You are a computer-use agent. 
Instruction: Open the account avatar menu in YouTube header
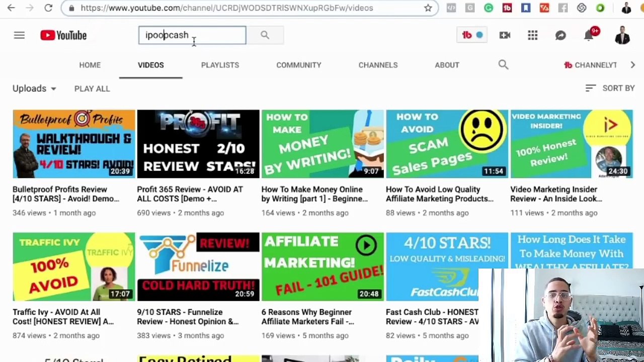click(x=622, y=35)
